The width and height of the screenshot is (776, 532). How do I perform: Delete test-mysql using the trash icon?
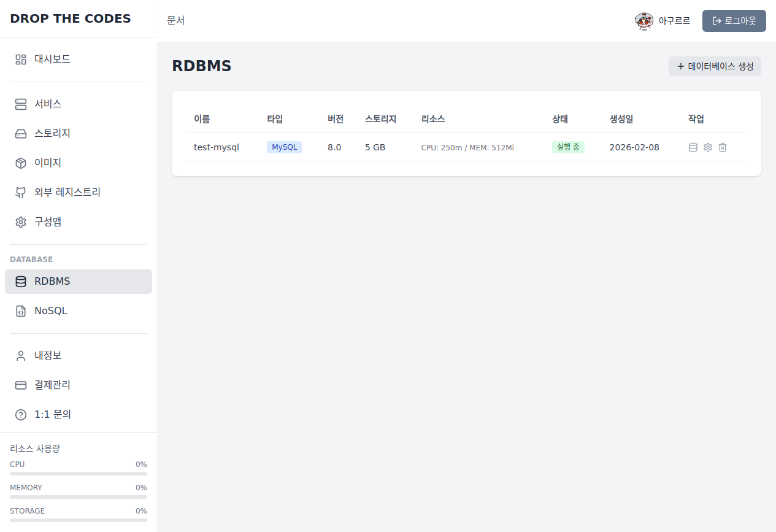pyautogui.click(x=723, y=147)
